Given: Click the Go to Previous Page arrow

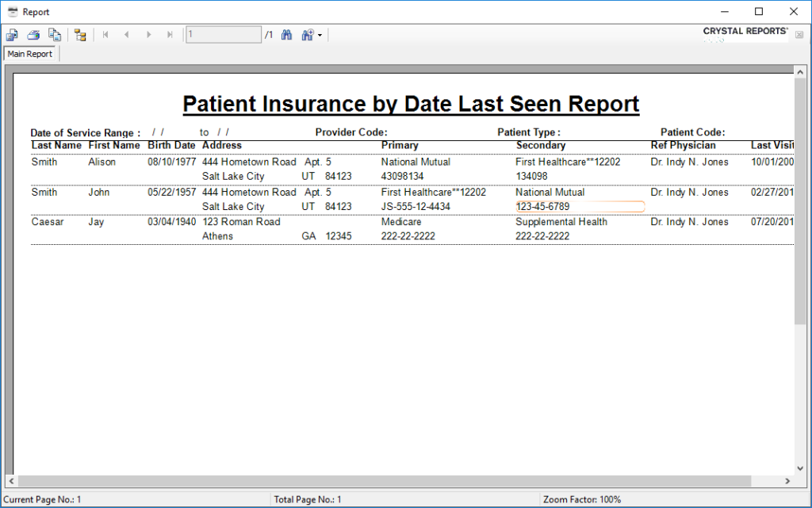Looking at the screenshot, I should tap(126, 34).
